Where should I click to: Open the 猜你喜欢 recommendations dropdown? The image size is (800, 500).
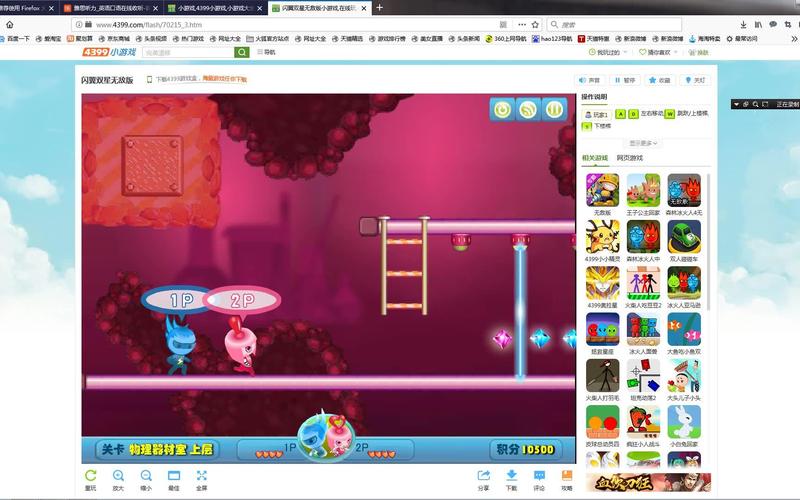658,52
